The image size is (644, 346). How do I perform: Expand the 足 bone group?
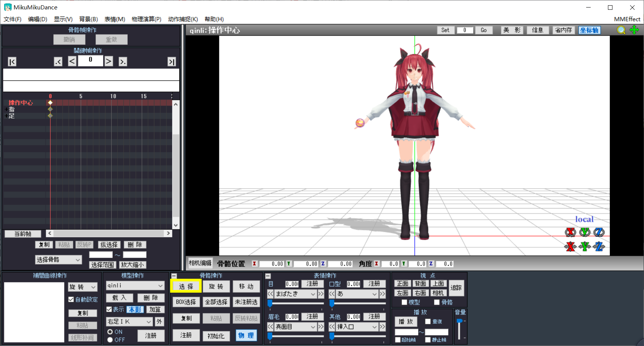(6, 116)
